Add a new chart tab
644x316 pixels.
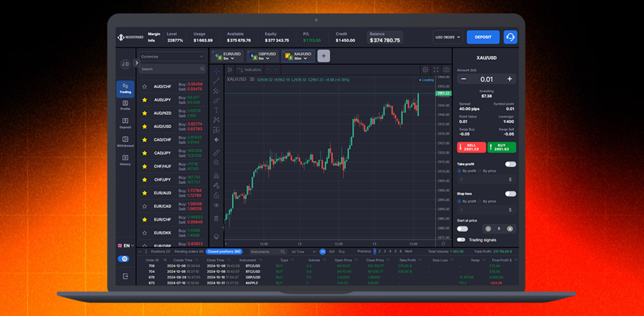(x=324, y=56)
